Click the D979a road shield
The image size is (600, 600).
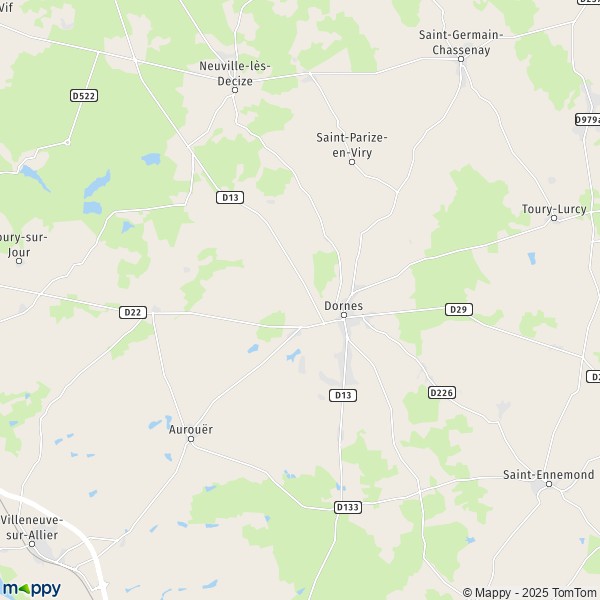coord(588,120)
